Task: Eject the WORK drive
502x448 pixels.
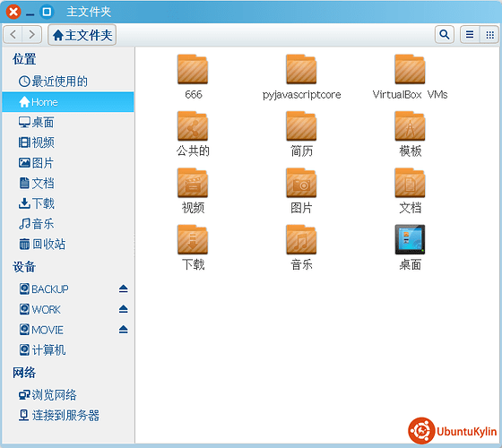Action: [124, 309]
